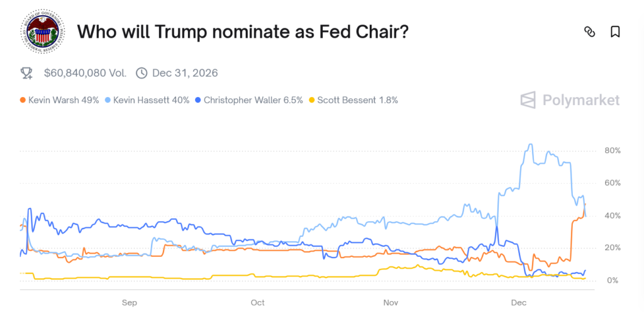Click the trophy icon beside volume
The image size is (644, 313).
(26, 73)
